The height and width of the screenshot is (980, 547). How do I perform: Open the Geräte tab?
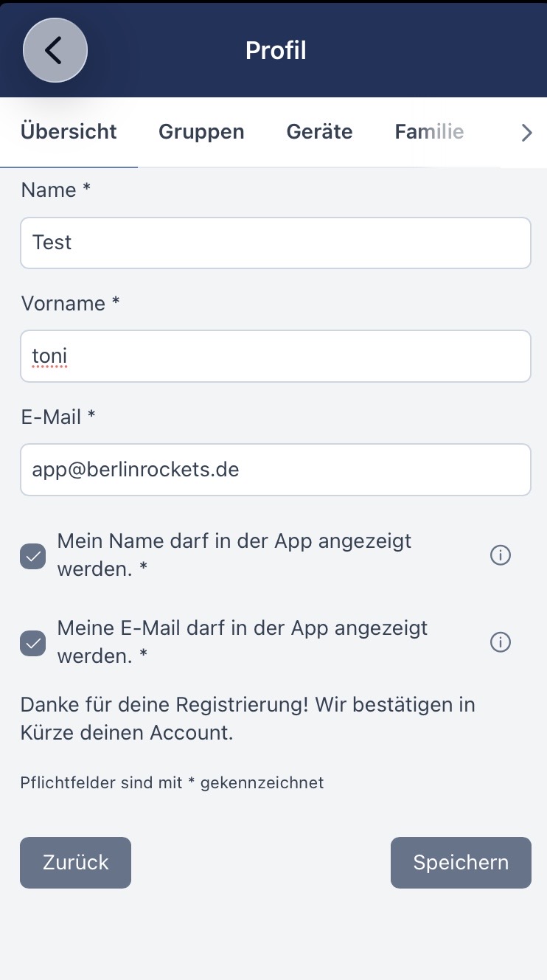pos(319,132)
